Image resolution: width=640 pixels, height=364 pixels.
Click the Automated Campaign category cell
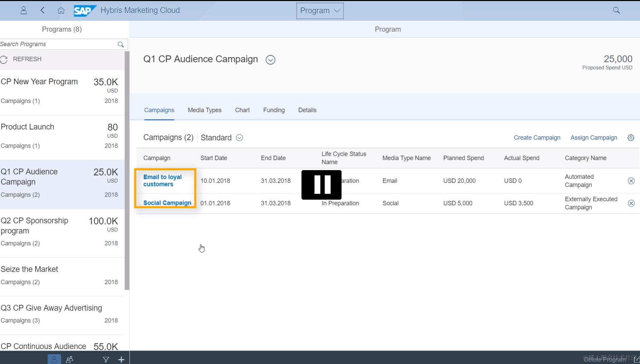pyautogui.click(x=579, y=181)
